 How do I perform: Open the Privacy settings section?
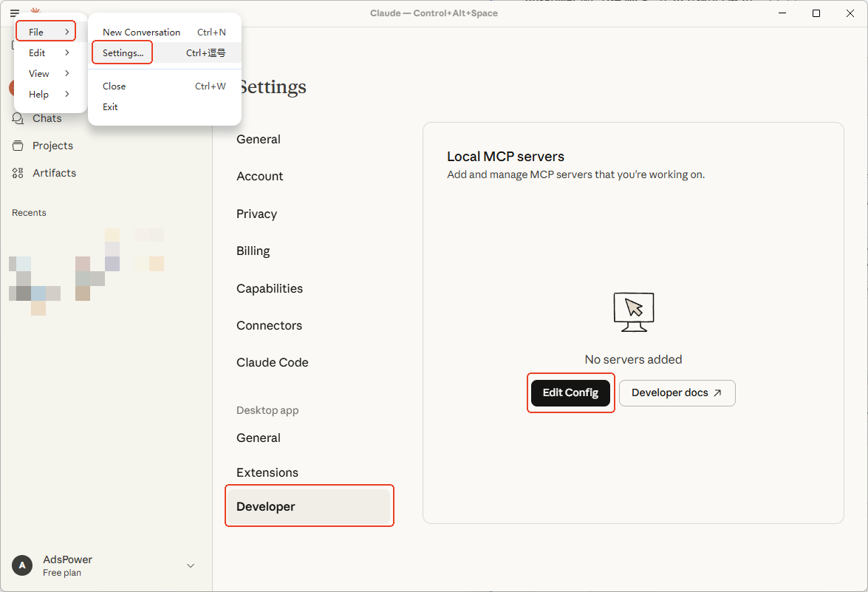(256, 214)
